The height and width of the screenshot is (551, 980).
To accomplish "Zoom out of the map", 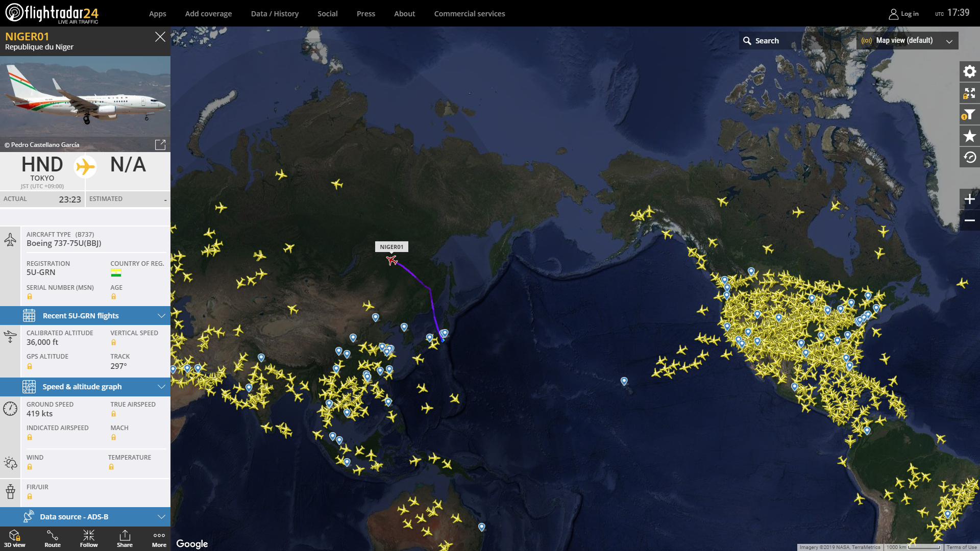I will pos(969,220).
